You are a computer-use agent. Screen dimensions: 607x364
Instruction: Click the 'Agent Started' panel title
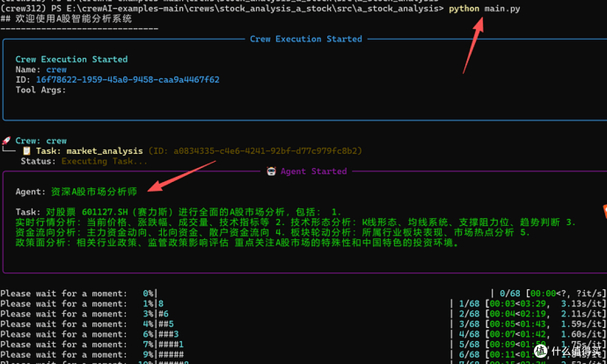pyautogui.click(x=314, y=171)
